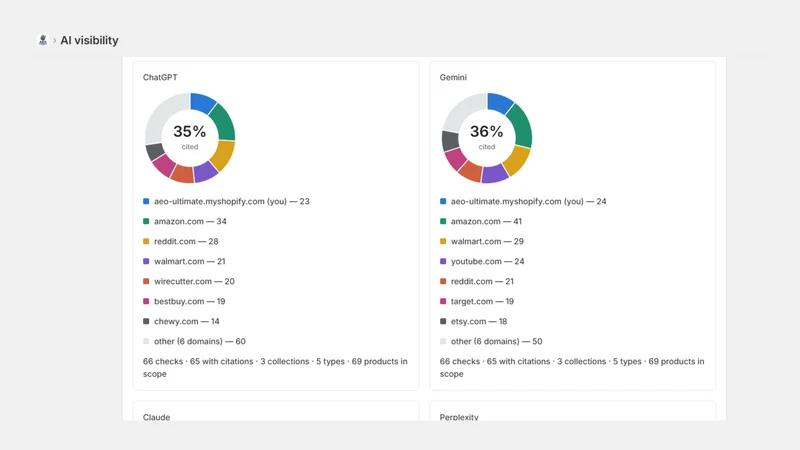Click the green amazon.com swatch in Gemini legend
The image size is (800, 450).
point(443,221)
